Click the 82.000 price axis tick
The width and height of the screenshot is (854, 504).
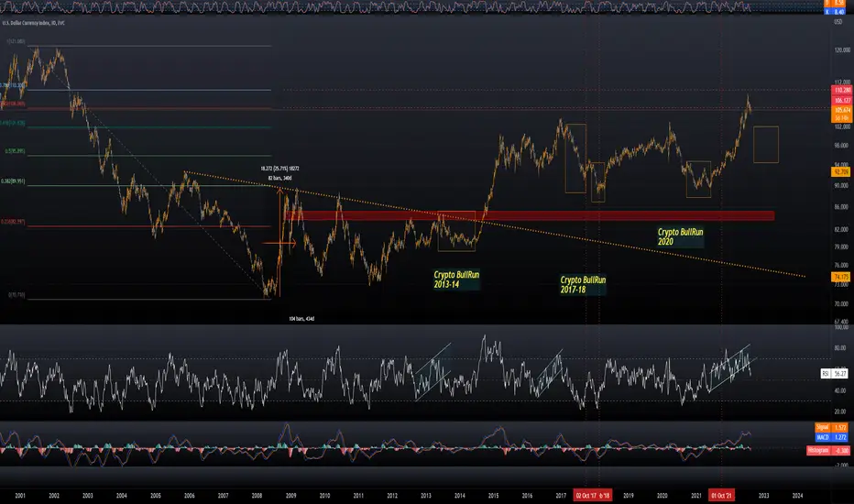tap(841, 229)
